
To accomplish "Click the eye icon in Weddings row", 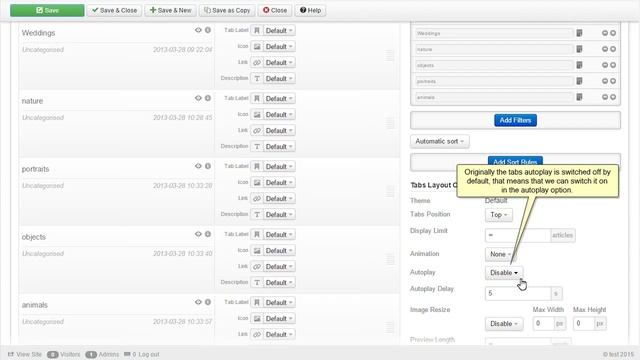I will point(198,30).
